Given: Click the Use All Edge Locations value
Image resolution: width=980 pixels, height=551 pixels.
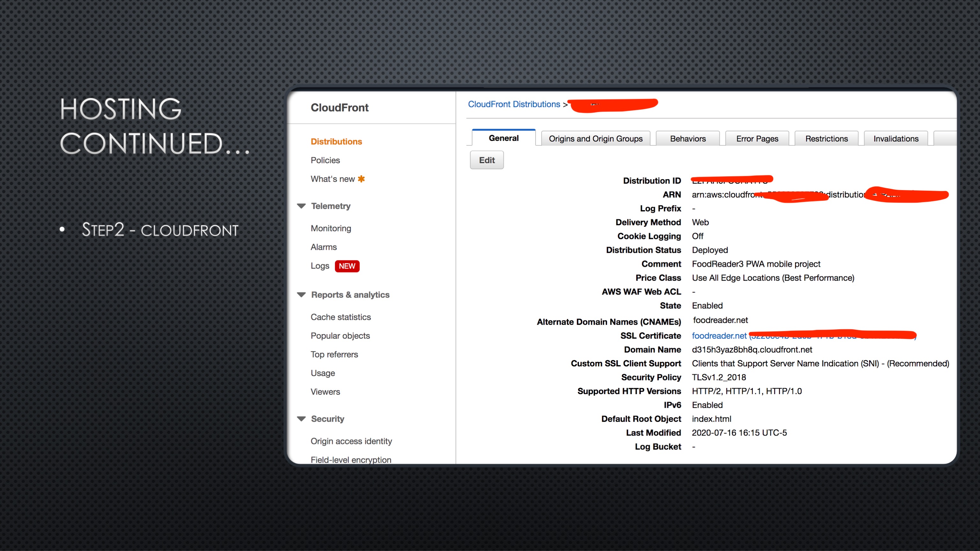Looking at the screenshot, I should tap(773, 278).
